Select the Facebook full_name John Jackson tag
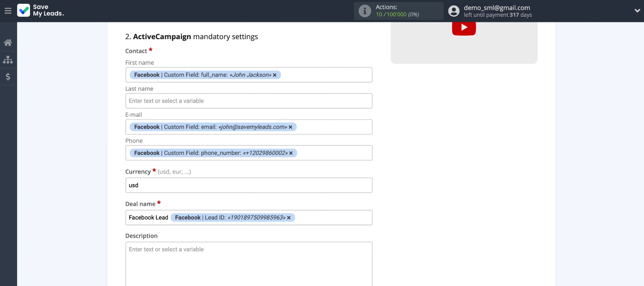The height and width of the screenshot is (286, 644). [x=205, y=75]
